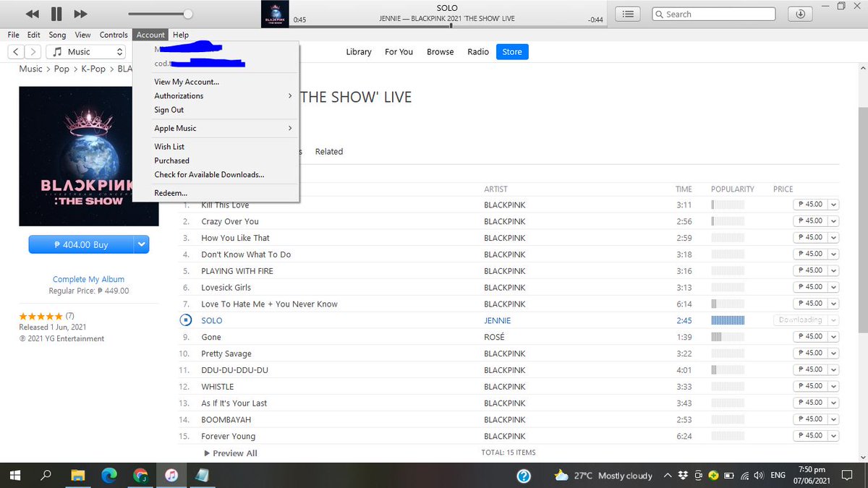Click the five-star rating
The image size is (868, 488).
tap(41, 316)
